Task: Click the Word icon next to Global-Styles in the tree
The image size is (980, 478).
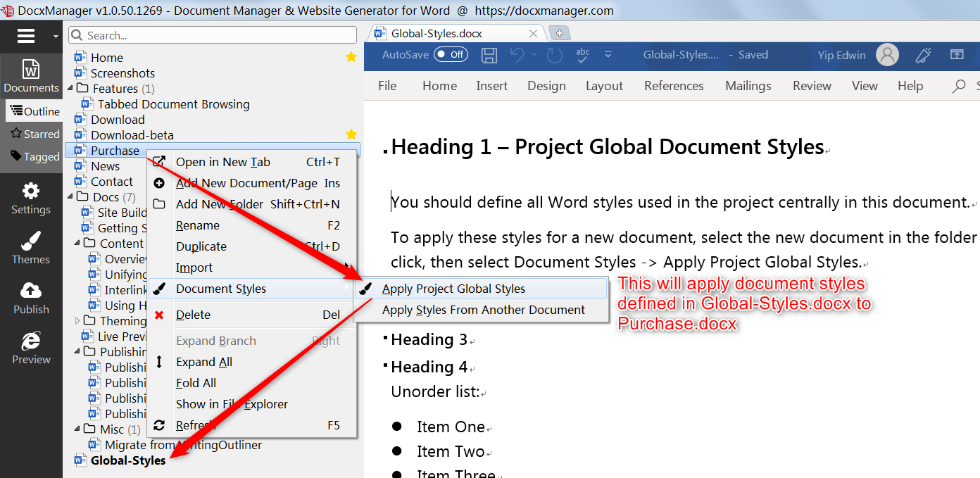Action: click(80, 460)
